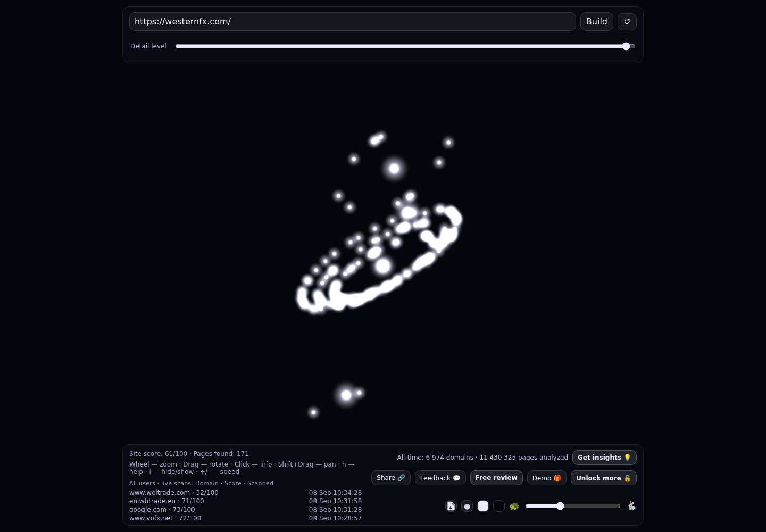Click the Build button
The image size is (766, 532).
tap(596, 21)
